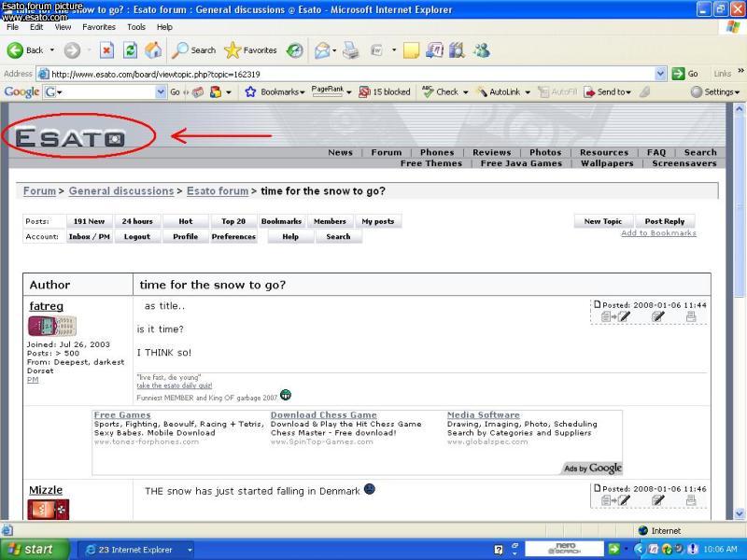Click the 23 Internet Explorer taskbar button
This screenshot has width=747, height=560.
135,550
